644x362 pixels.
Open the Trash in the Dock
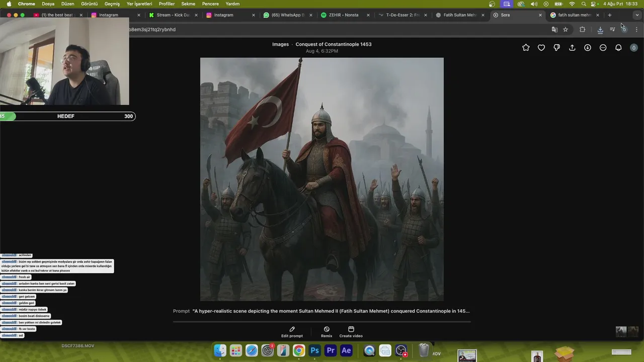point(424,350)
